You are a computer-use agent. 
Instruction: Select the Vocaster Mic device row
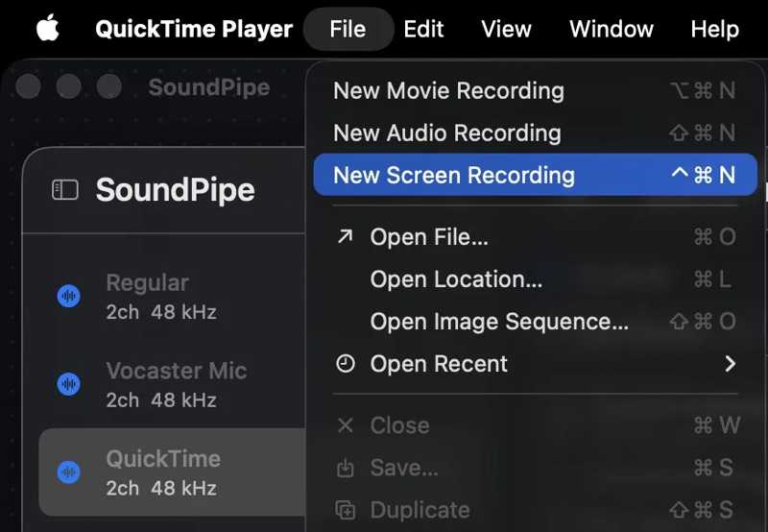(x=172, y=384)
